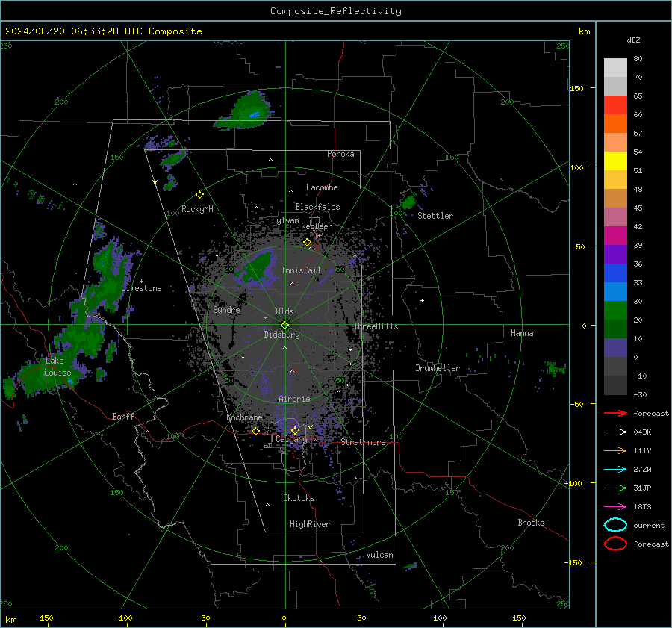The height and width of the screenshot is (628, 672).
Task: Click the Stettler town label
Action: tap(435, 216)
